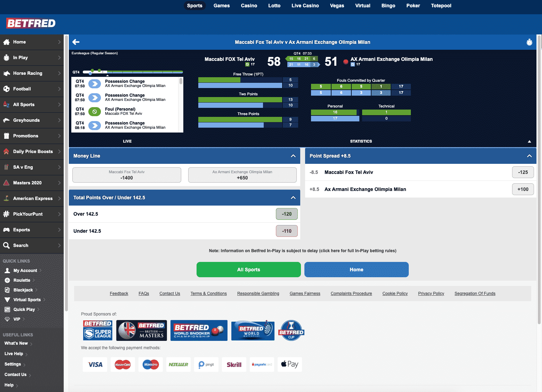Collapse the Money Line market panel
Viewport: 542px width, 392px height.
point(293,156)
